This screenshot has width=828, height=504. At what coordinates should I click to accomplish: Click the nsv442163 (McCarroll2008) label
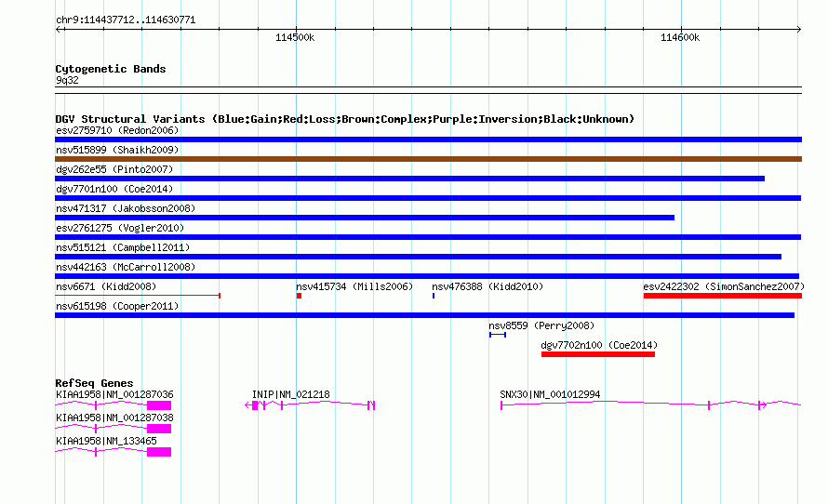(126, 267)
